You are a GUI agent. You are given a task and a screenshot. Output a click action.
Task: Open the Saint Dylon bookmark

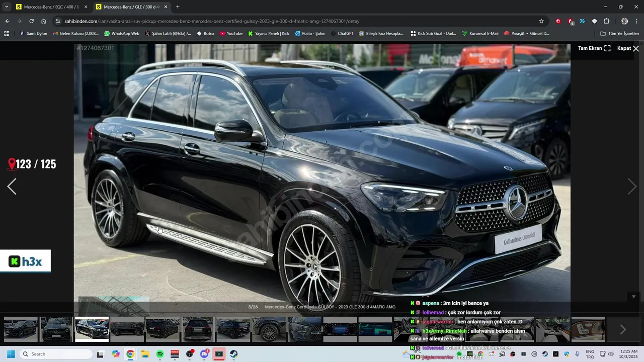(33, 34)
